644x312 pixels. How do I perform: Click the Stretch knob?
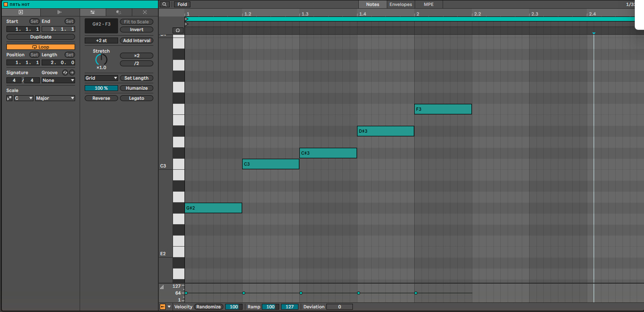point(101,60)
